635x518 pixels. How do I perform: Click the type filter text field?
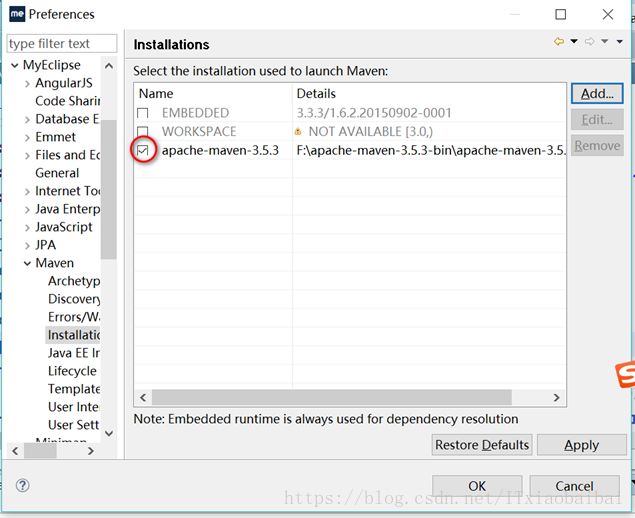62,43
